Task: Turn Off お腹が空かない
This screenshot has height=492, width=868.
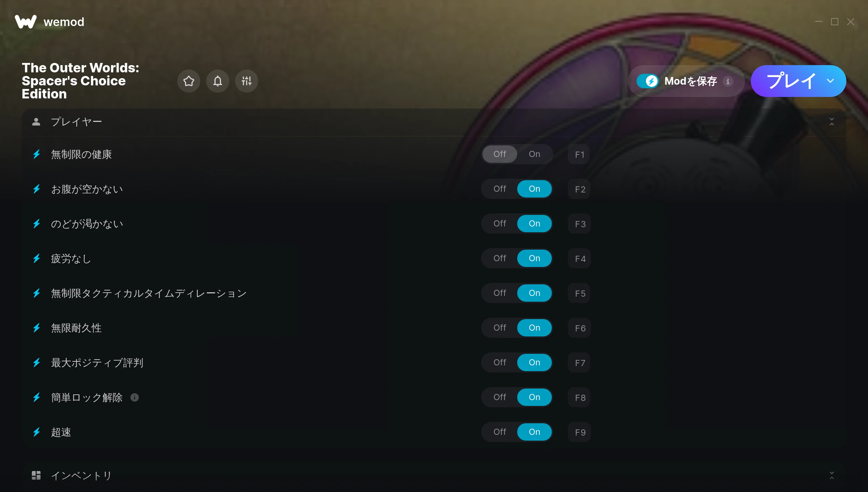Action: tap(500, 189)
